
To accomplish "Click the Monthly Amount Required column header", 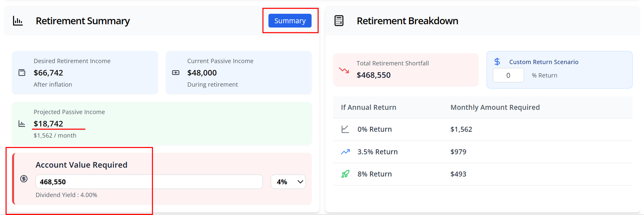I will 495,107.
